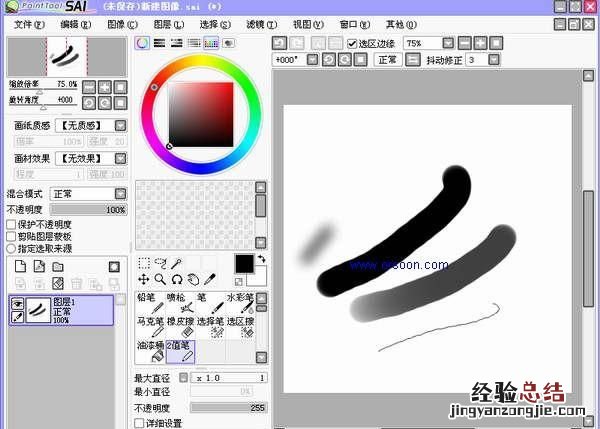
Task: Toggle the scratchpad panel
Action: tap(229, 43)
